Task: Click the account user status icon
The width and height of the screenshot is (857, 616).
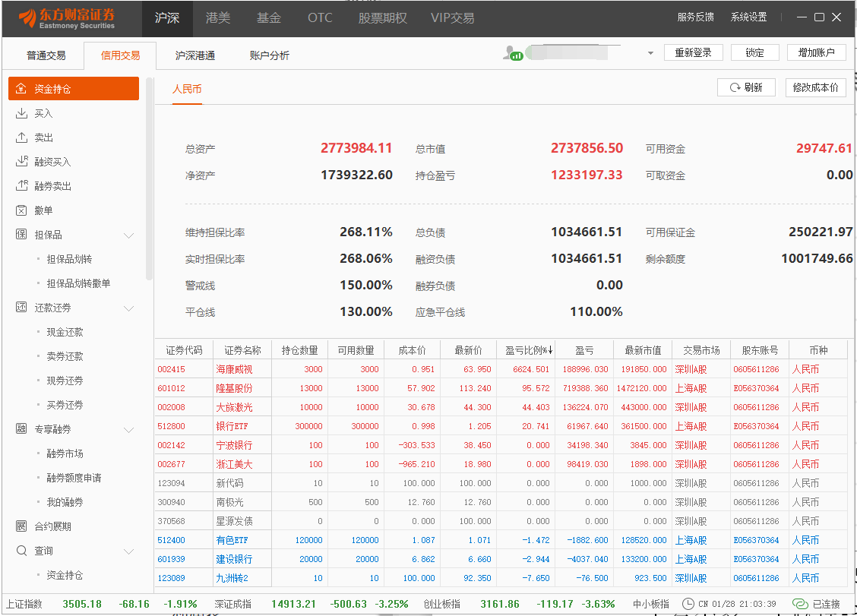Action: coord(514,53)
